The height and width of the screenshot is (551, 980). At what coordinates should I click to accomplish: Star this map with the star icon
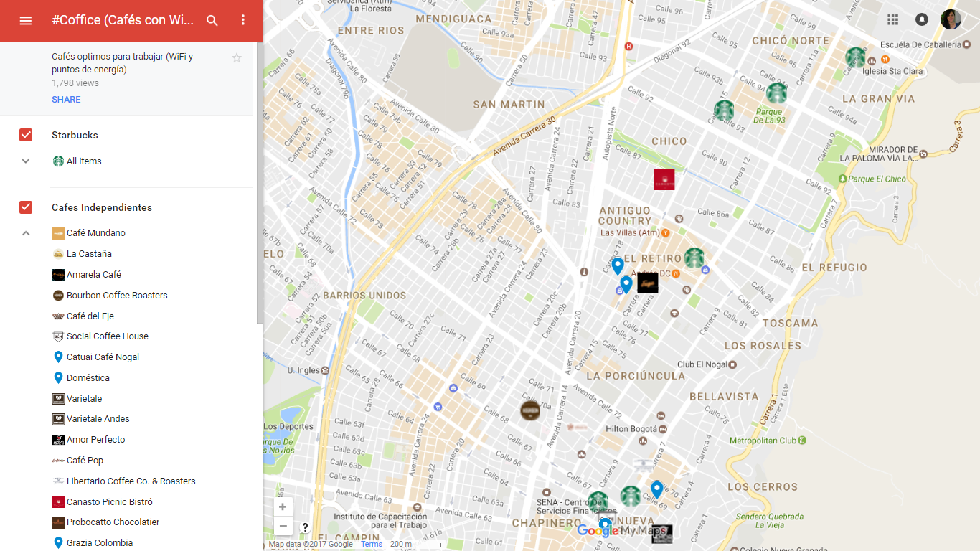pos(237,57)
